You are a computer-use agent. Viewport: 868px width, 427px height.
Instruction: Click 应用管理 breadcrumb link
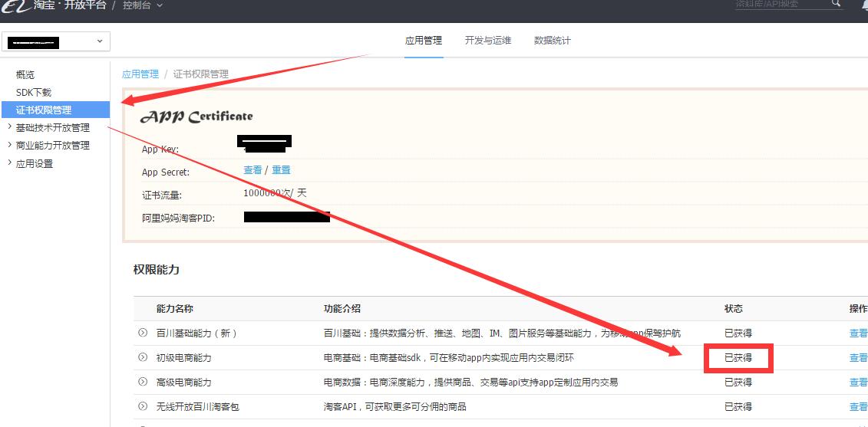pos(140,74)
